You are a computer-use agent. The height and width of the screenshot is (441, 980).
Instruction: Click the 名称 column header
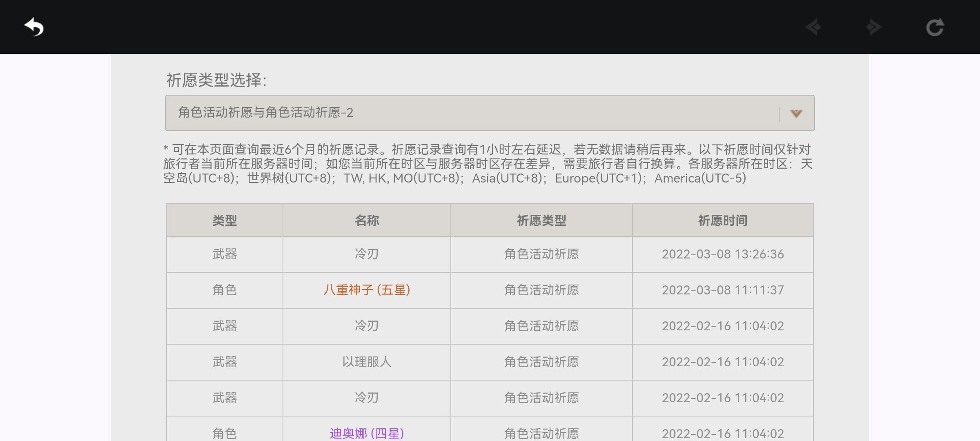367,220
